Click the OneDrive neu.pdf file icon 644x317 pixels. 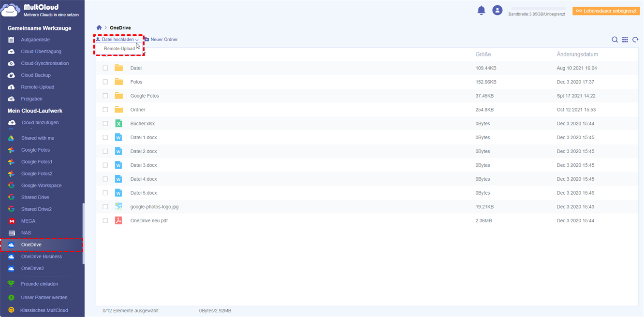[118, 220]
